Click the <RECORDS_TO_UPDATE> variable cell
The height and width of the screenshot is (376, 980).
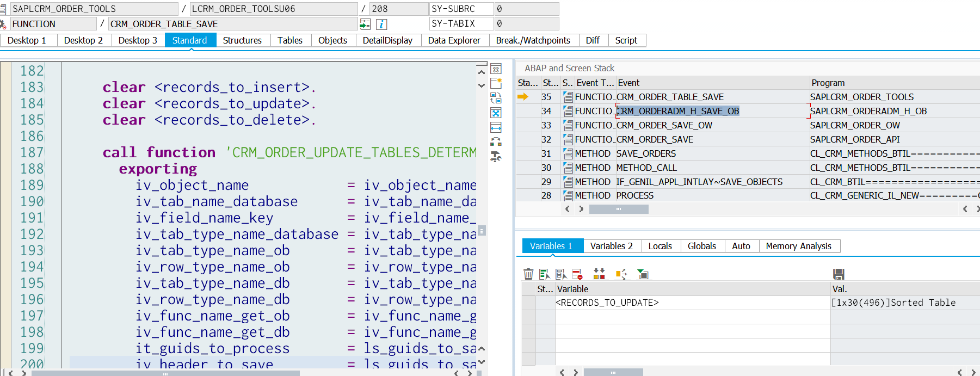click(693, 303)
